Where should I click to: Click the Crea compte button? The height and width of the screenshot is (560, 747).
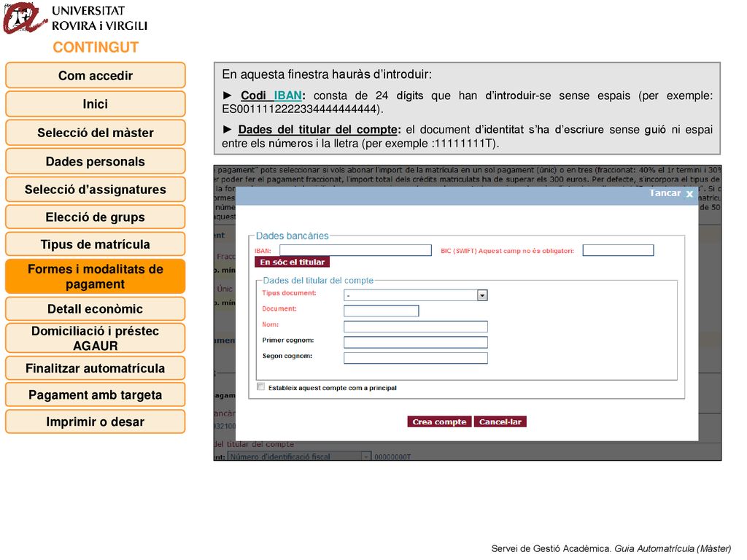tap(439, 422)
